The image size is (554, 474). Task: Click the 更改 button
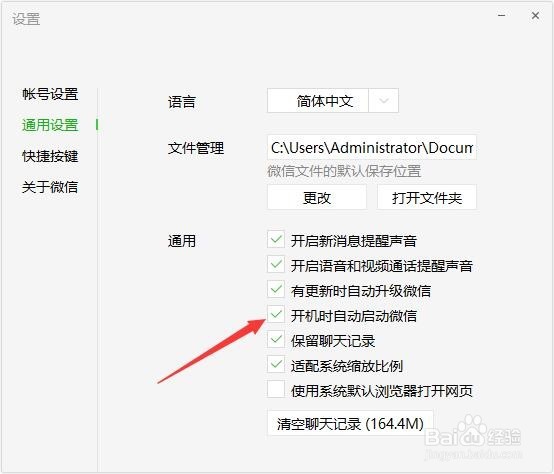(317, 197)
